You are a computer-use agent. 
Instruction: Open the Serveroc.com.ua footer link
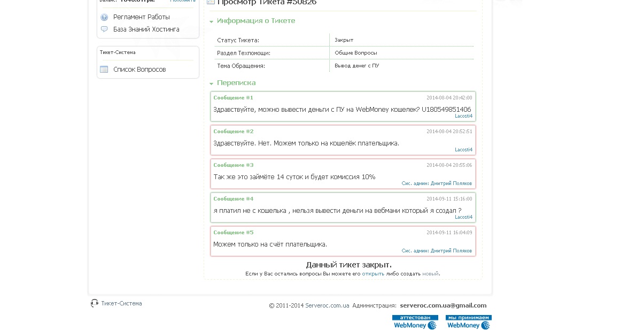(x=327, y=306)
